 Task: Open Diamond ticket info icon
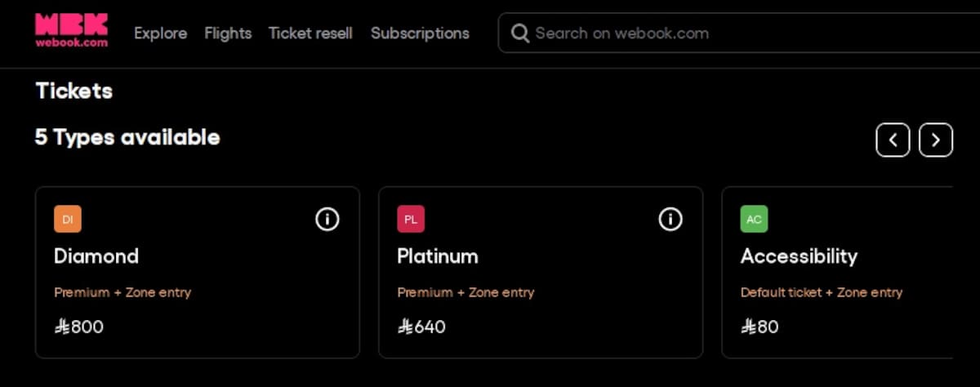(327, 219)
